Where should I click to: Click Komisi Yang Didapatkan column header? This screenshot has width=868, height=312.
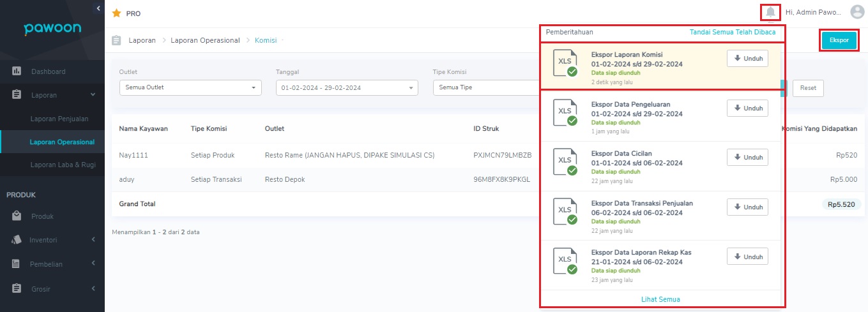[819, 129]
